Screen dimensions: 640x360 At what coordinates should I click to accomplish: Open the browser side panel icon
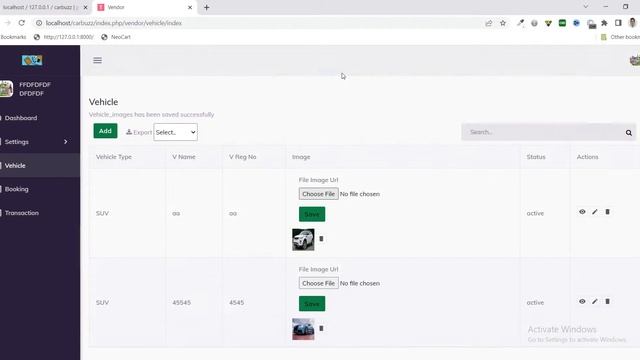618,23
